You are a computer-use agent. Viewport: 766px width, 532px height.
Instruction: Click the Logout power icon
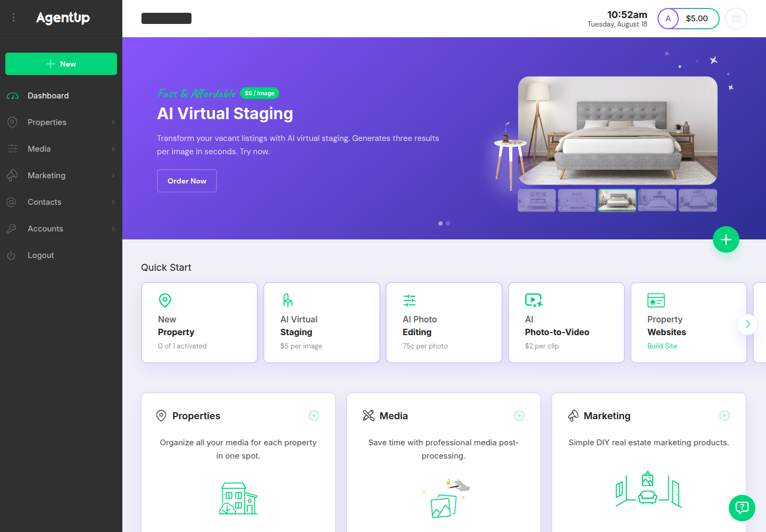point(11,255)
